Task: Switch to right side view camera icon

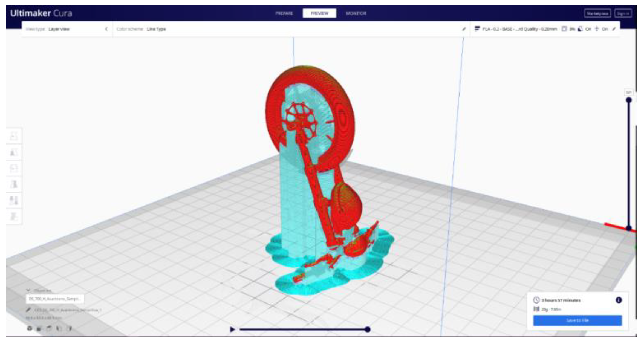Action: tap(69, 328)
